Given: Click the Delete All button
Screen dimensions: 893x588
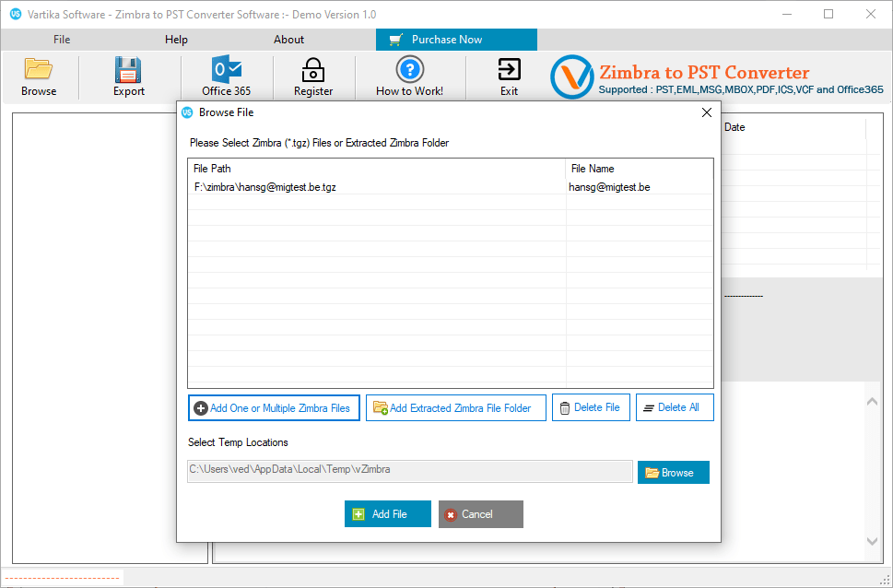Looking at the screenshot, I should pyautogui.click(x=675, y=408).
